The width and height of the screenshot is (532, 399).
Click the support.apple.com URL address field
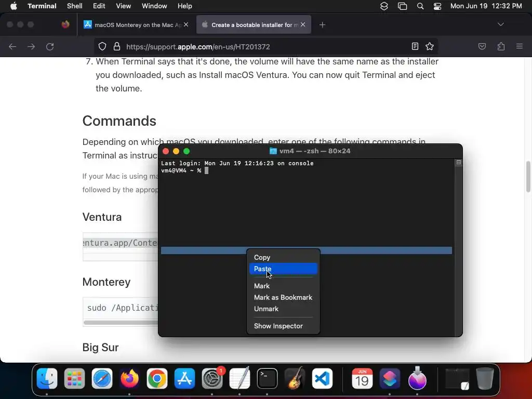click(x=265, y=46)
